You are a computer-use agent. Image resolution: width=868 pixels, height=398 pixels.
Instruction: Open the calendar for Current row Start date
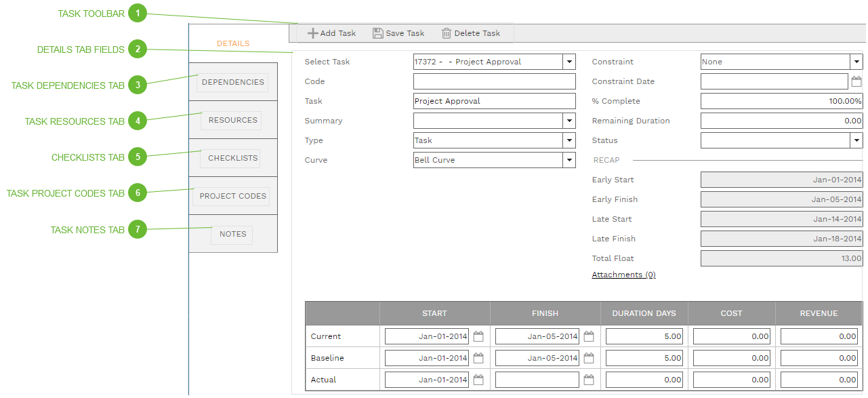click(x=478, y=335)
